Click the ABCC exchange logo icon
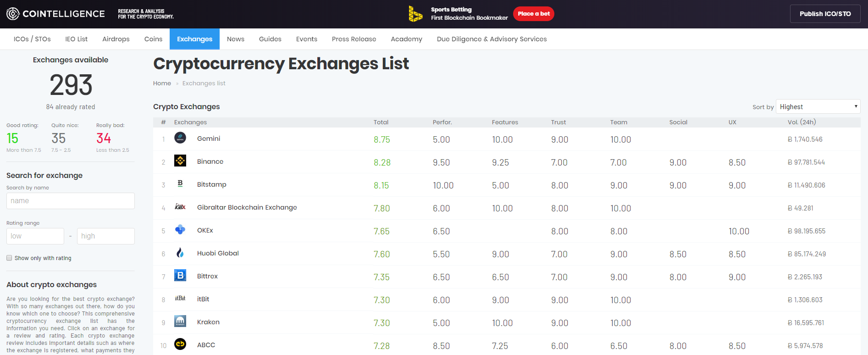The image size is (868, 355). point(180,344)
